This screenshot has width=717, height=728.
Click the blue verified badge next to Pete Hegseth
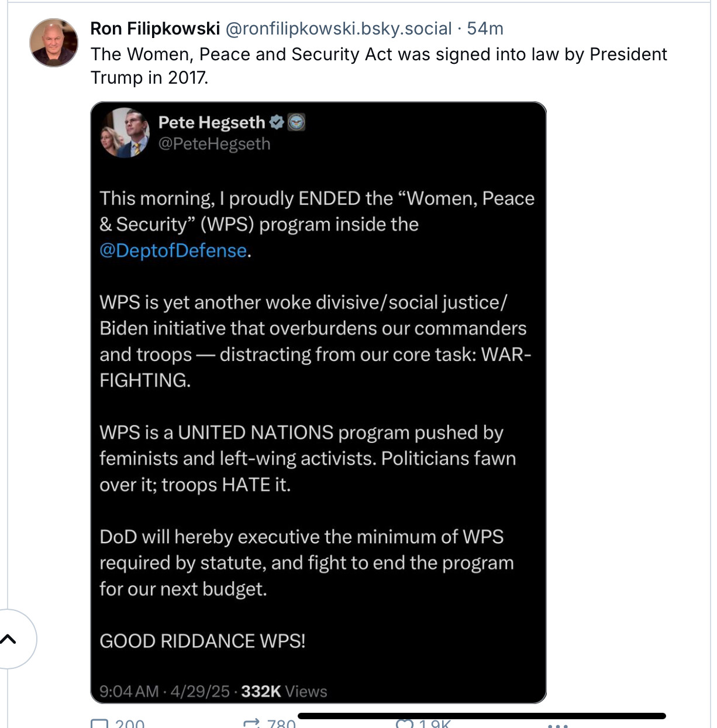point(277,122)
